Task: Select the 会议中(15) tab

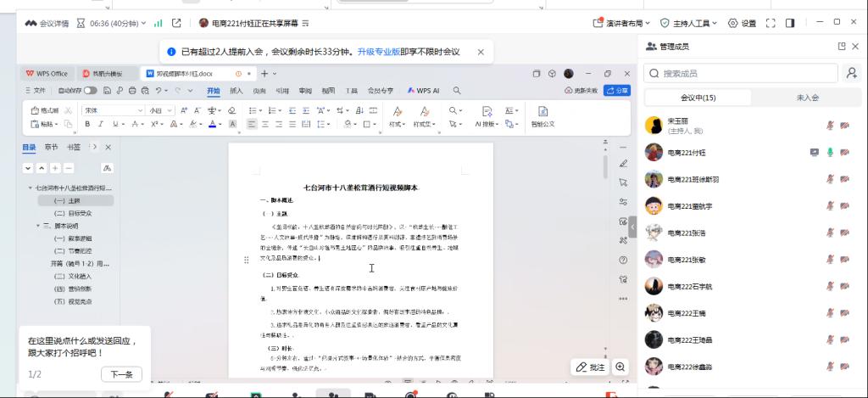Action: tap(698, 98)
